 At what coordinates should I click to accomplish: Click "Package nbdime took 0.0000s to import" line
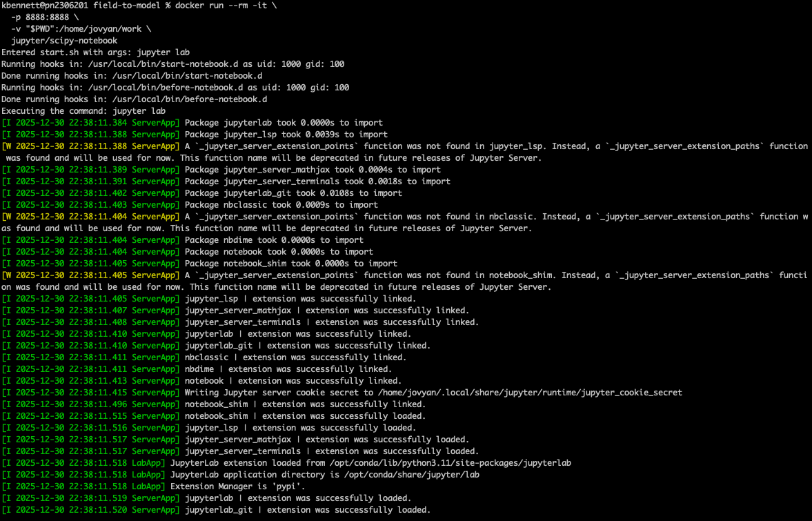274,240
